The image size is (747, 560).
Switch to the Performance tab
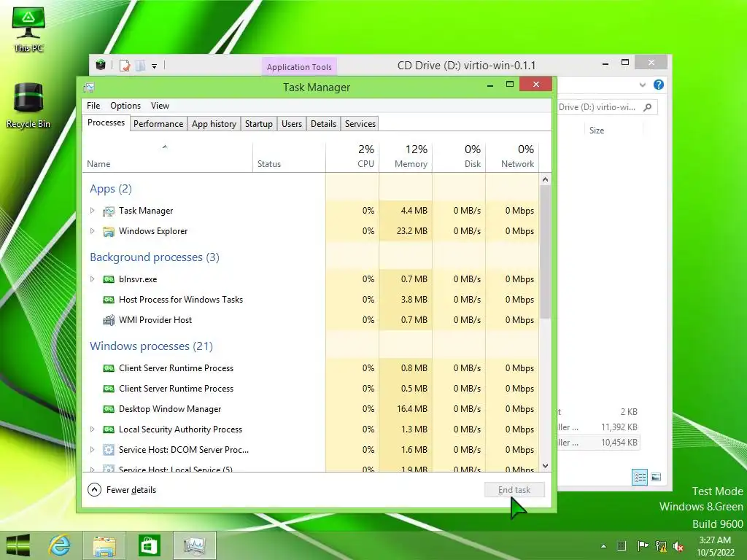point(158,124)
